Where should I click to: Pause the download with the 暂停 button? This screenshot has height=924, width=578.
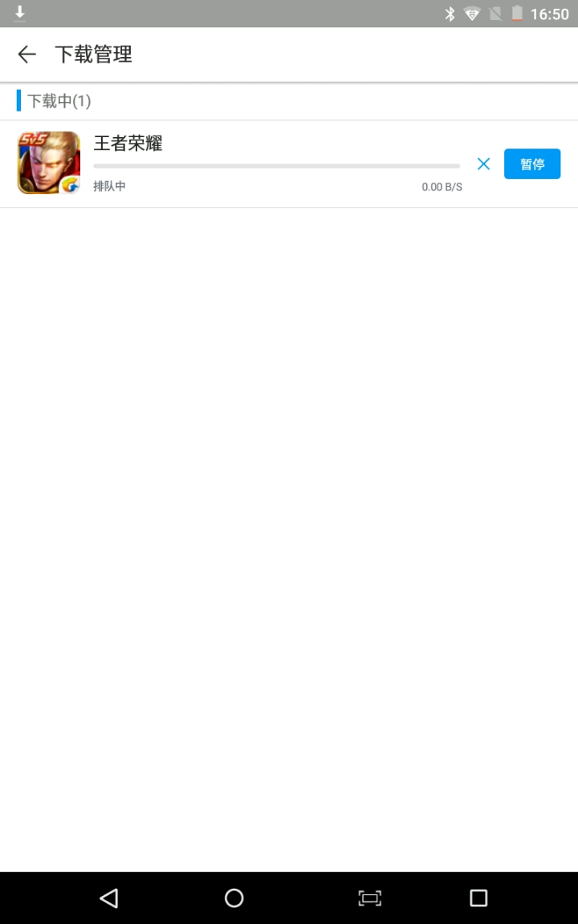pos(532,164)
